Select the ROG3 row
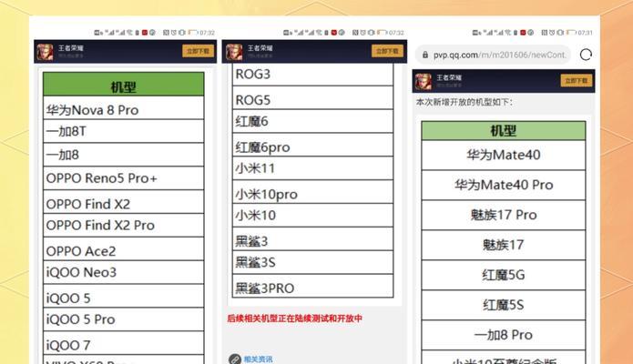The image size is (633, 364). tap(313, 75)
